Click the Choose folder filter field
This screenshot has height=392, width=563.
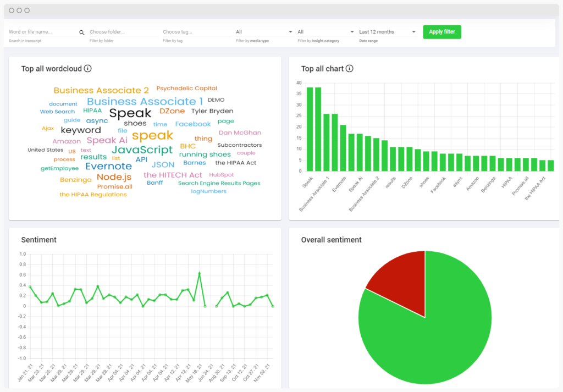[123, 32]
